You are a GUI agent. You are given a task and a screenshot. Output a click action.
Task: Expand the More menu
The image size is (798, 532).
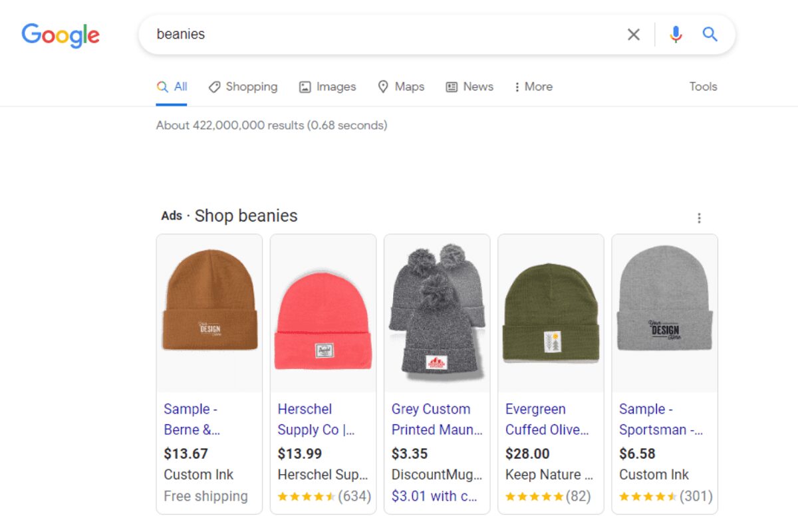533,86
